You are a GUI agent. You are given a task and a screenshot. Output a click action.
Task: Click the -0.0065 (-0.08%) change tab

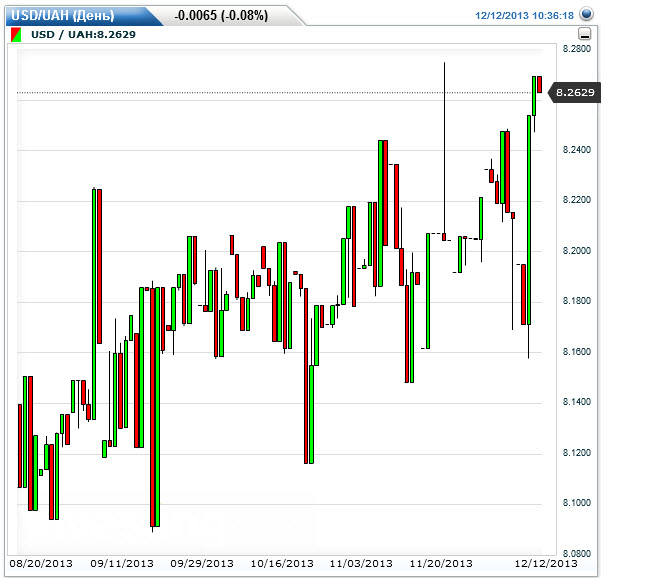tap(221, 16)
